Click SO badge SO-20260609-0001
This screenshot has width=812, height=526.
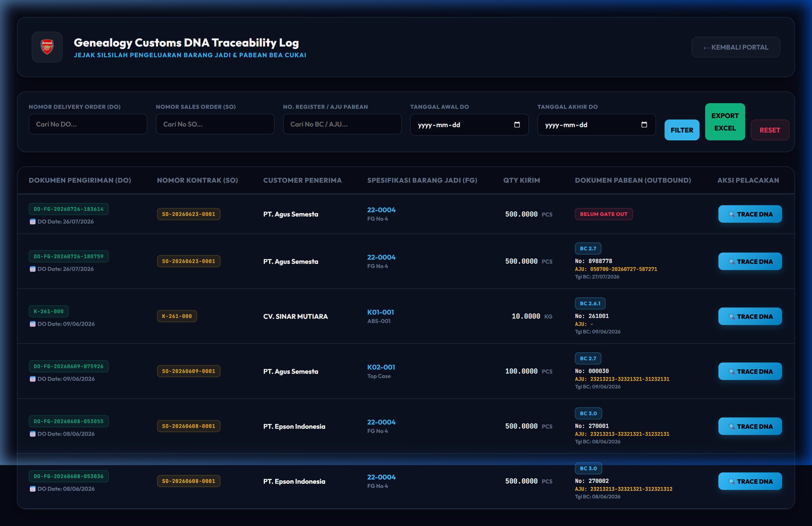coord(189,371)
